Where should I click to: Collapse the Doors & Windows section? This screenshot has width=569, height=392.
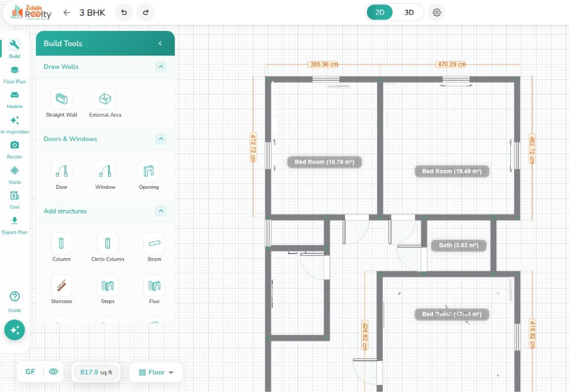(x=161, y=139)
